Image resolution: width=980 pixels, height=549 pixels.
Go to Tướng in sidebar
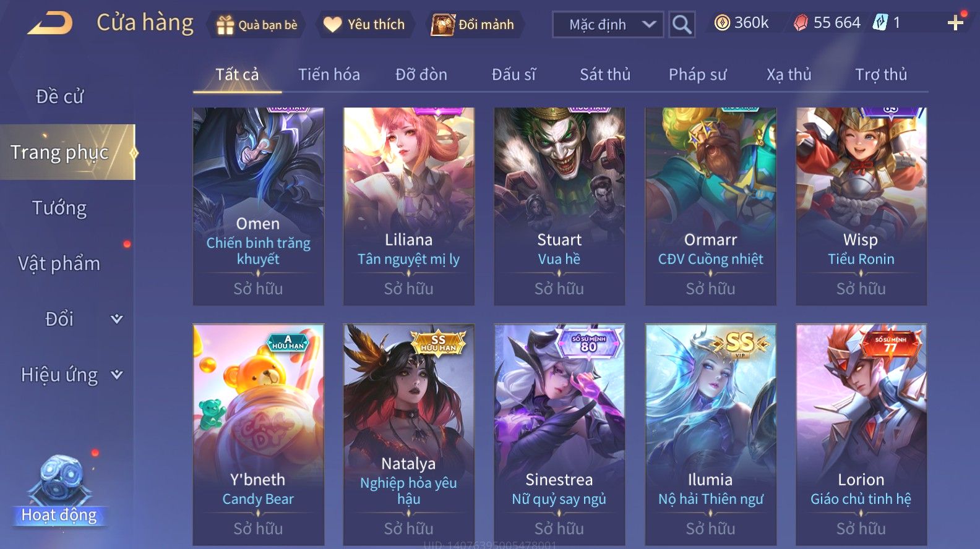pyautogui.click(x=59, y=208)
